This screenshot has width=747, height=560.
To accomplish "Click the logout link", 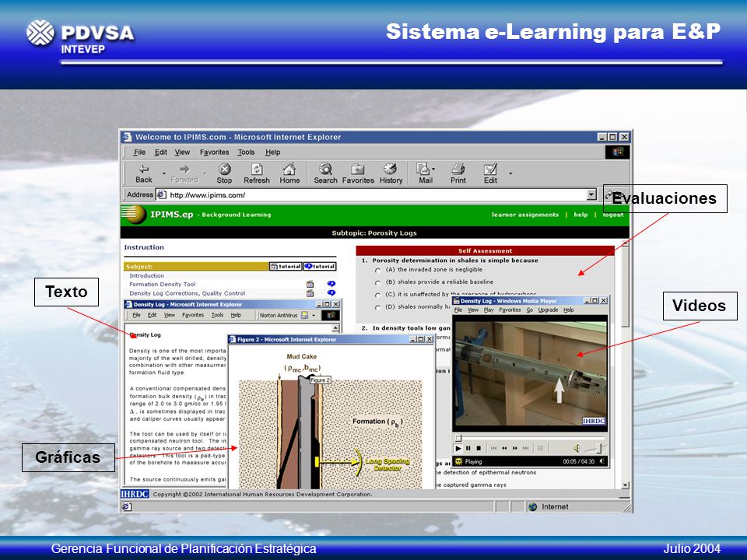I will 612,215.
